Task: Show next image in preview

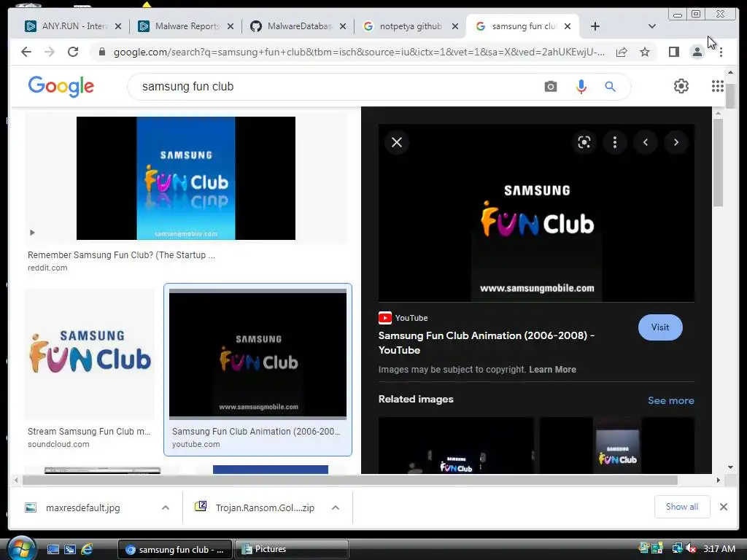Action: pos(676,142)
